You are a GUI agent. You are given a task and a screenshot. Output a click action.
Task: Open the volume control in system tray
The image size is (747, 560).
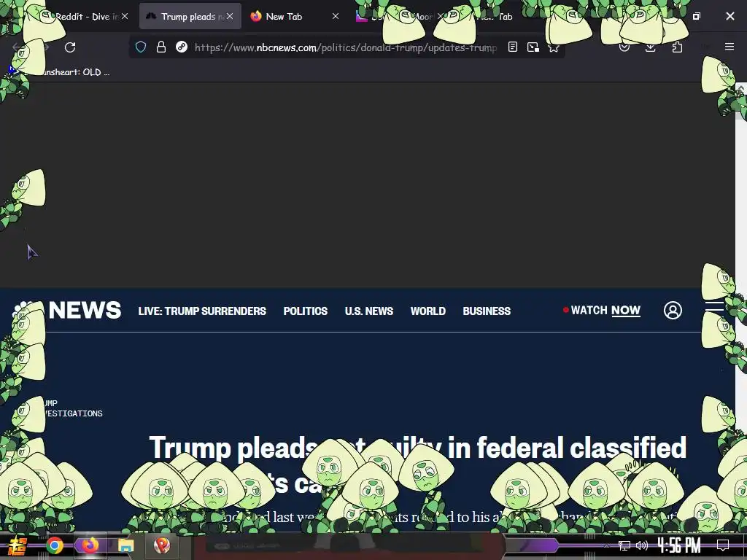pyautogui.click(x=642, y=545)
